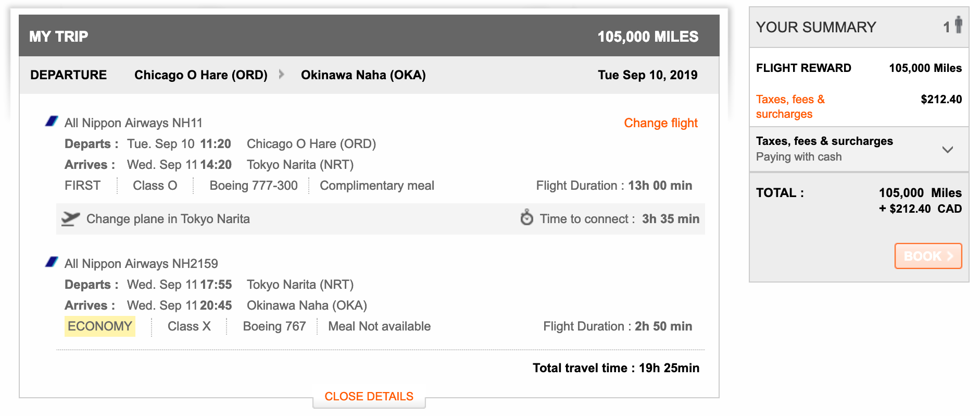This screenshot has width=980, height=416.
Task: Click the airplane icon for the Tokyo Narita plane change
Action: [x=70, y=219]
